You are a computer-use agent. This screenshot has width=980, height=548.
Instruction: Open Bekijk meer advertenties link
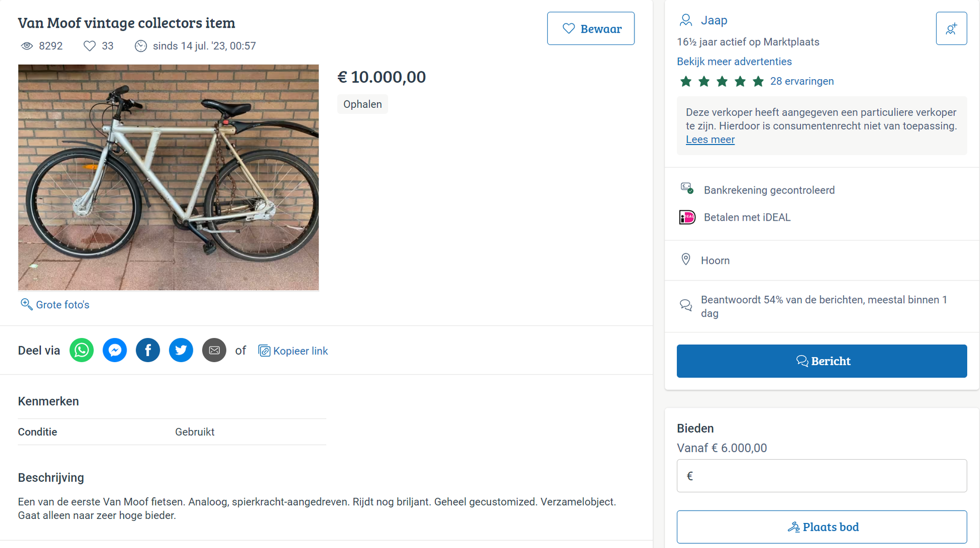click(734, 61)
